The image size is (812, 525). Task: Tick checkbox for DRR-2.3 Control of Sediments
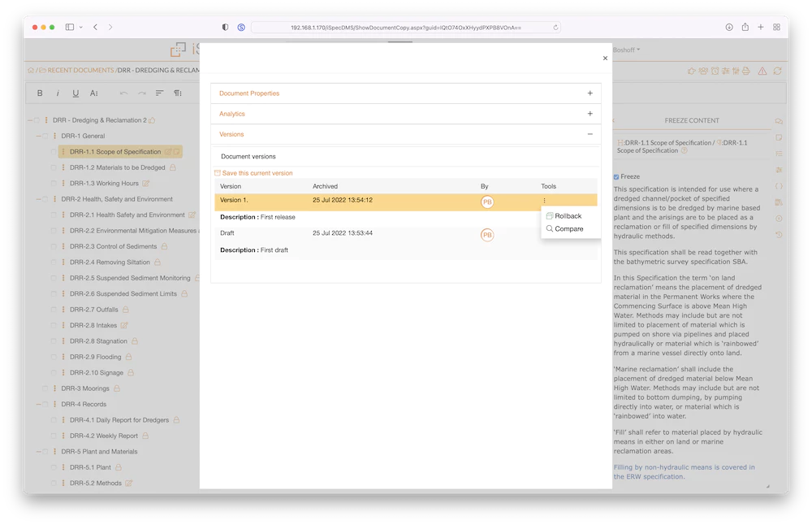54,247
